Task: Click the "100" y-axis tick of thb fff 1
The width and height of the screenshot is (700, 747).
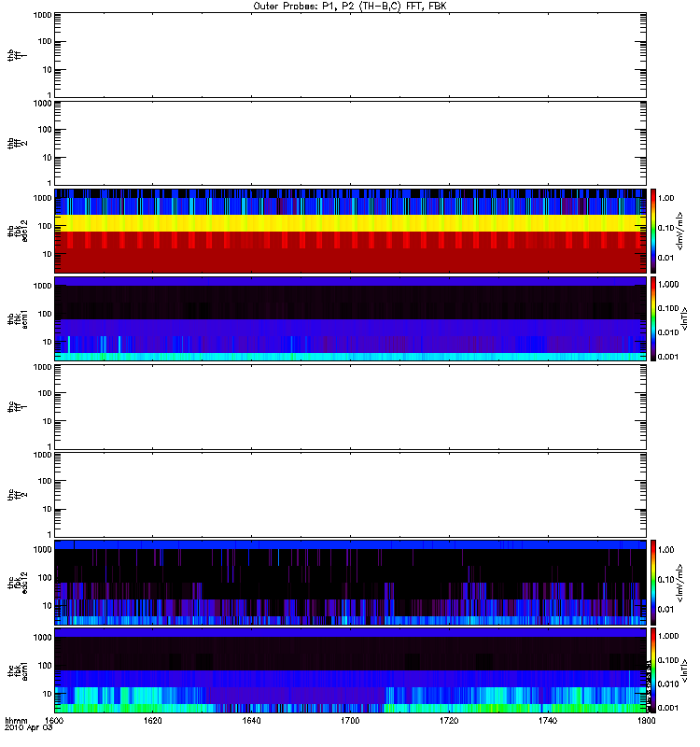Action: pyautogui.click(x=45, y=41)
